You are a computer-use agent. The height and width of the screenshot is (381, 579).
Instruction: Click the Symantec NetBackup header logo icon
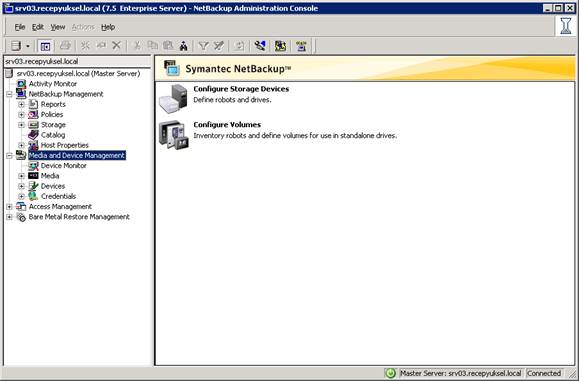pos(172,68)
